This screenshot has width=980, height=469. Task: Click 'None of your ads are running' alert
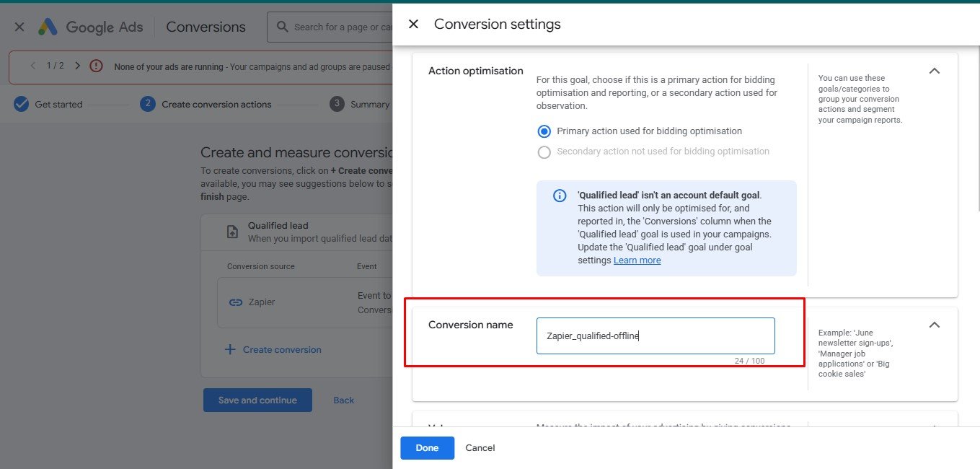[x=168, y=66]
